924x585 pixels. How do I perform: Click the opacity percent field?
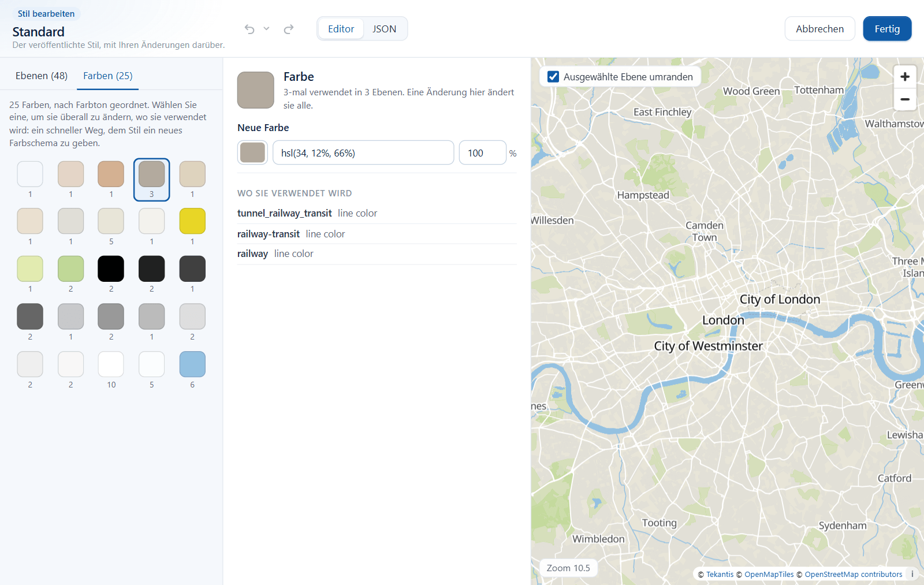point(483,153)
